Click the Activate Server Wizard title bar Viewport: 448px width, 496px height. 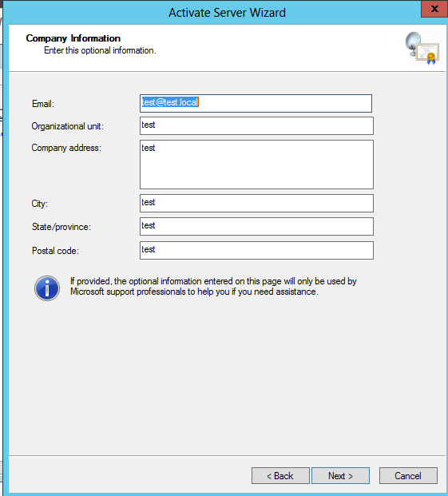227,13
